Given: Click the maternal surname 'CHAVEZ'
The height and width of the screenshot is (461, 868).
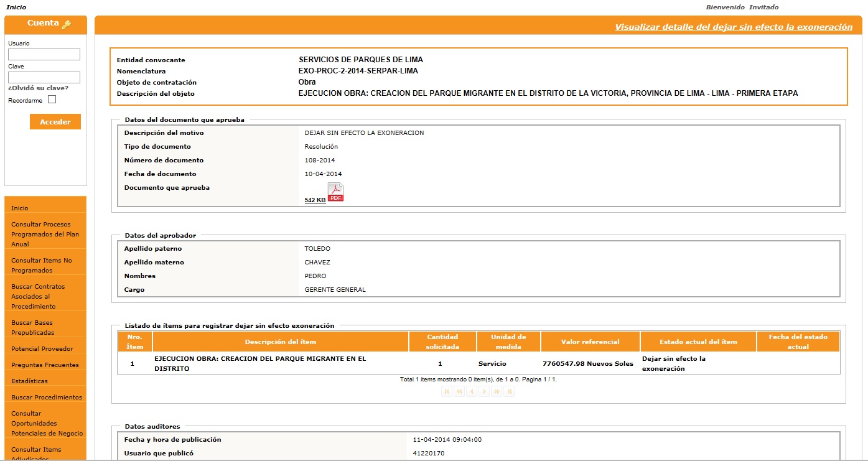Looking at the screenshot, I should click(x=317, y=263).
